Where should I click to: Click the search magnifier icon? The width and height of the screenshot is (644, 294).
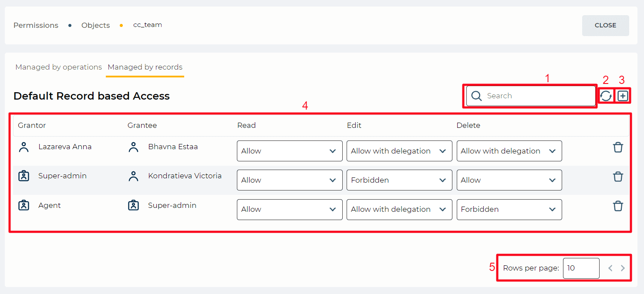point(476,96)
